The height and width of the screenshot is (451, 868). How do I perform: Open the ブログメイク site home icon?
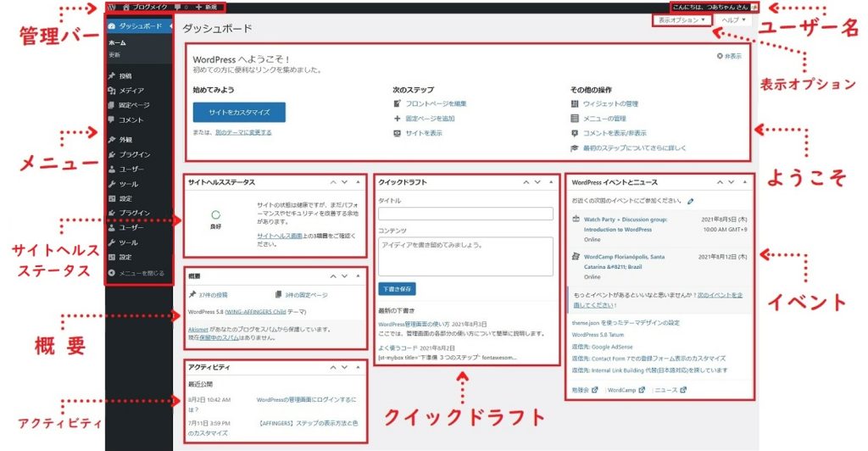(126, 7)
